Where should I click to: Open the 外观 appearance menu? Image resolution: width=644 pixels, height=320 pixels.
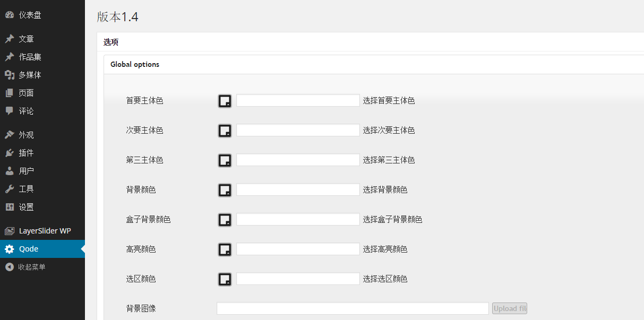click(26, 135)
